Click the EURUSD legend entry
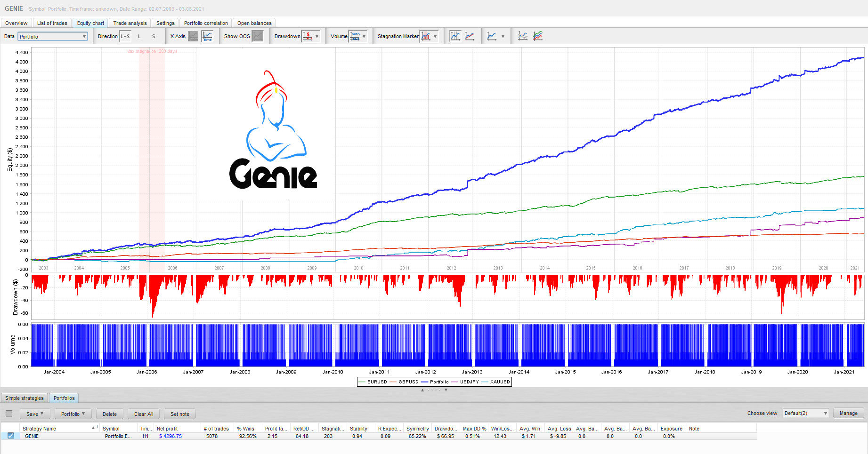This screenshot has height=454, width=868. (373, 382)
